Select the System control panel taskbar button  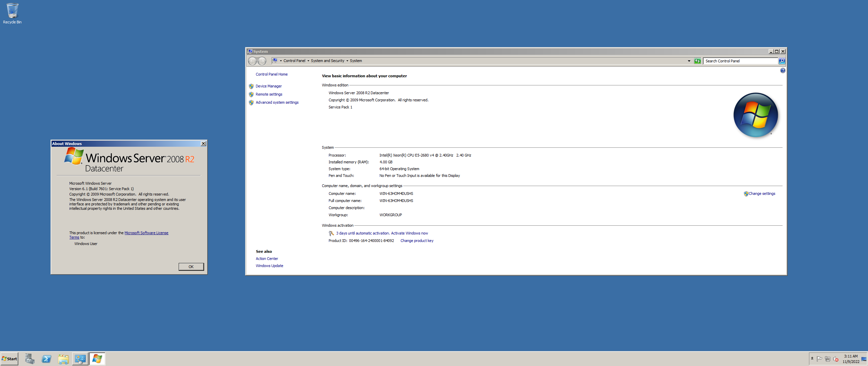coord(80,359)
